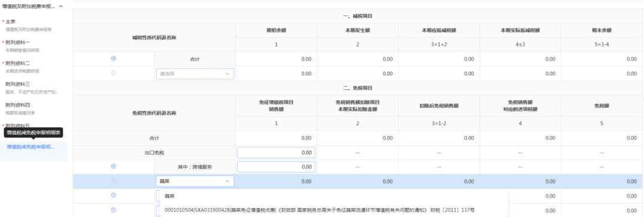Open the 请选择 减税性质 dropdown

195,74
